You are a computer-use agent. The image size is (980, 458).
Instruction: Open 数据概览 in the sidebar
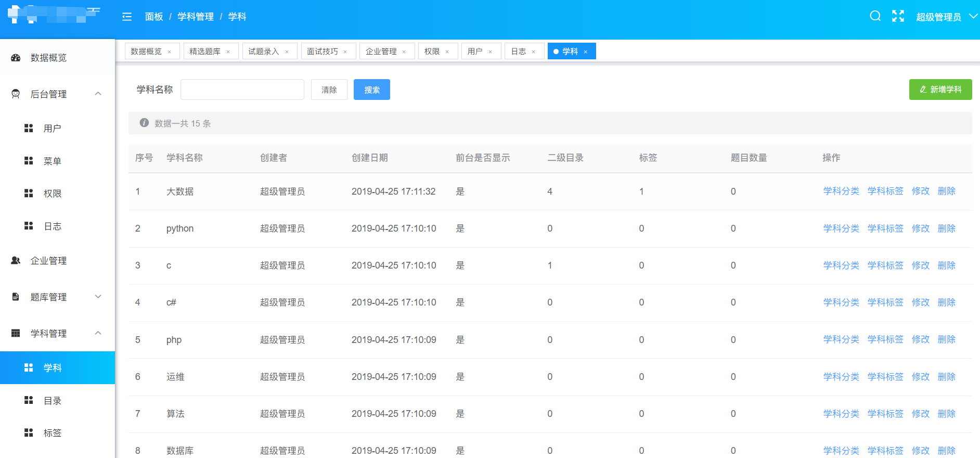57,58
